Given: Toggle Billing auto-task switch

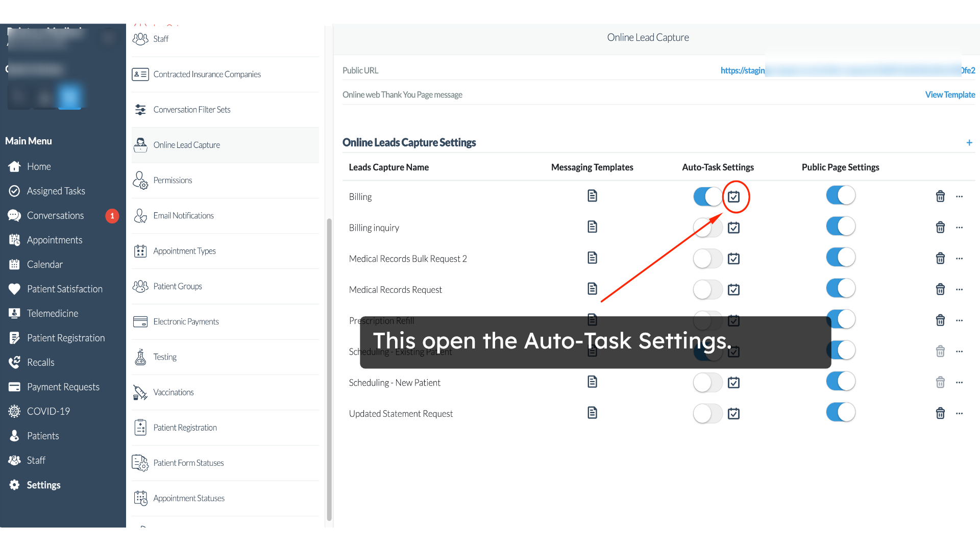Looking at the screenshot, I should [x=707, y=196].
